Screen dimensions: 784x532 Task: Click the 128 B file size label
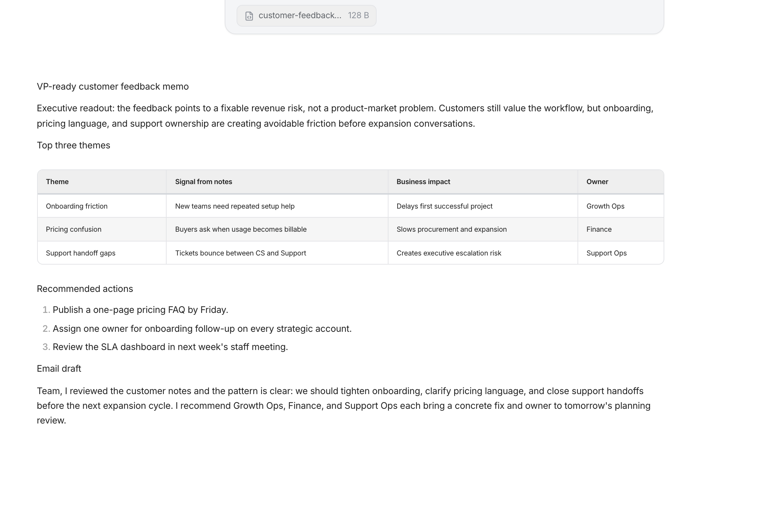[x=358, y=16]
